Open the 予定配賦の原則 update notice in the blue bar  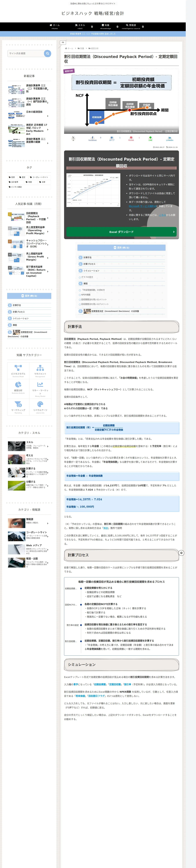coord(93,34)
